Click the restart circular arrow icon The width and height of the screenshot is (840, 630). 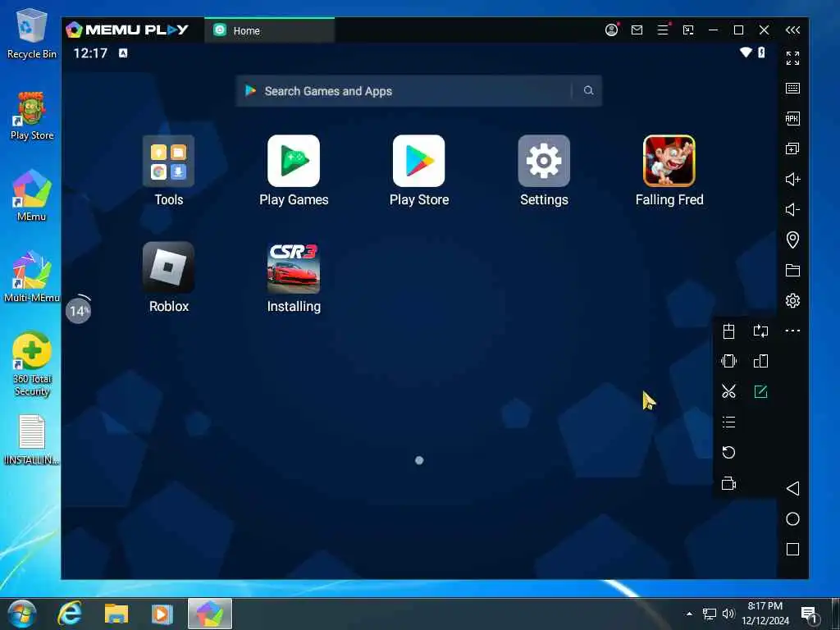pos(728,453)
